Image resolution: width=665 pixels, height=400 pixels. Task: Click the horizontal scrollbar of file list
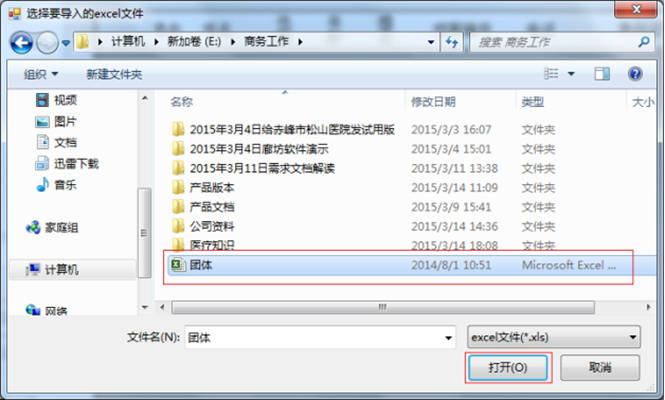coord(383,307)
